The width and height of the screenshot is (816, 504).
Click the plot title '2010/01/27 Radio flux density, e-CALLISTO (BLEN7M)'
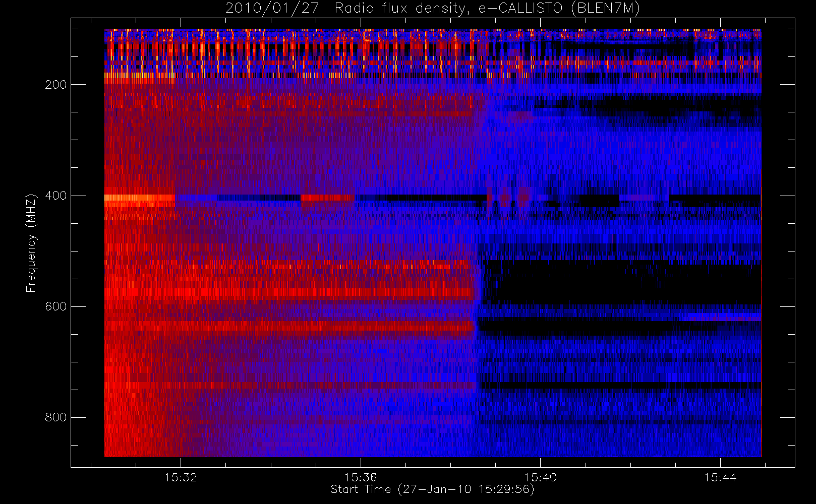coord(433,9)
